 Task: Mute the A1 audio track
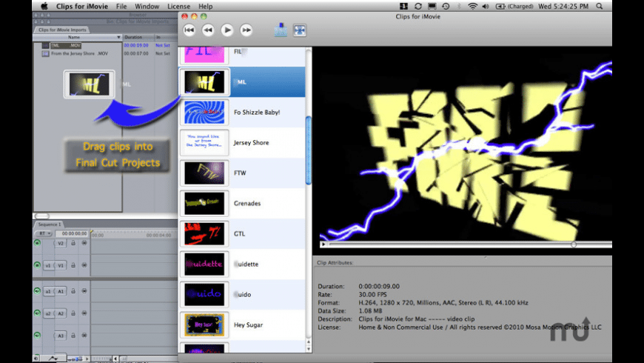(38, 291)
